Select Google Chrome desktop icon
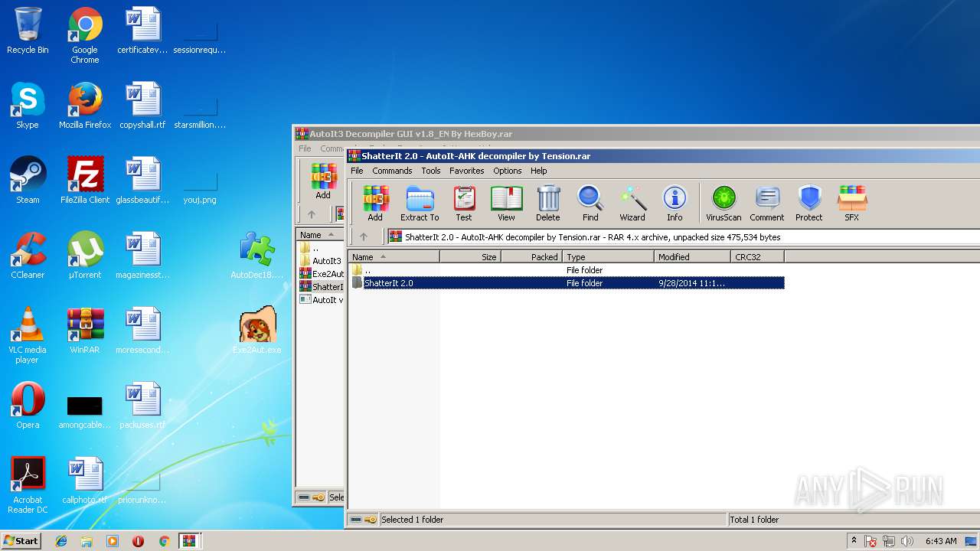980x551 pixels. pos(85,36)
